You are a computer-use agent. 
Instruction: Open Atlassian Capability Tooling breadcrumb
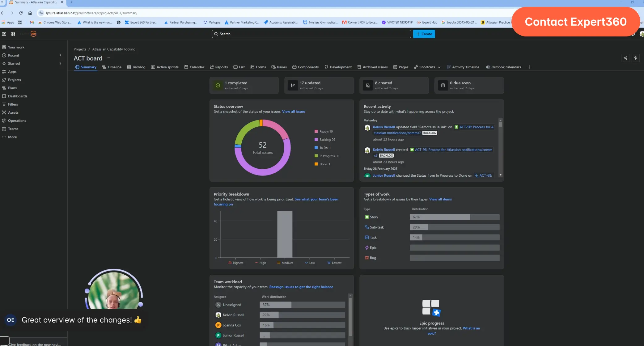(114, 49)
